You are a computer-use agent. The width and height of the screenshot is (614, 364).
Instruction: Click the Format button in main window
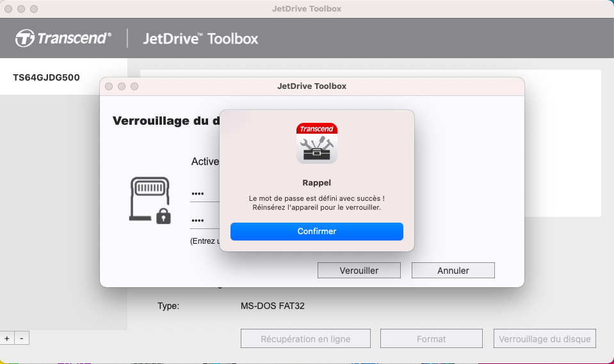431,338
